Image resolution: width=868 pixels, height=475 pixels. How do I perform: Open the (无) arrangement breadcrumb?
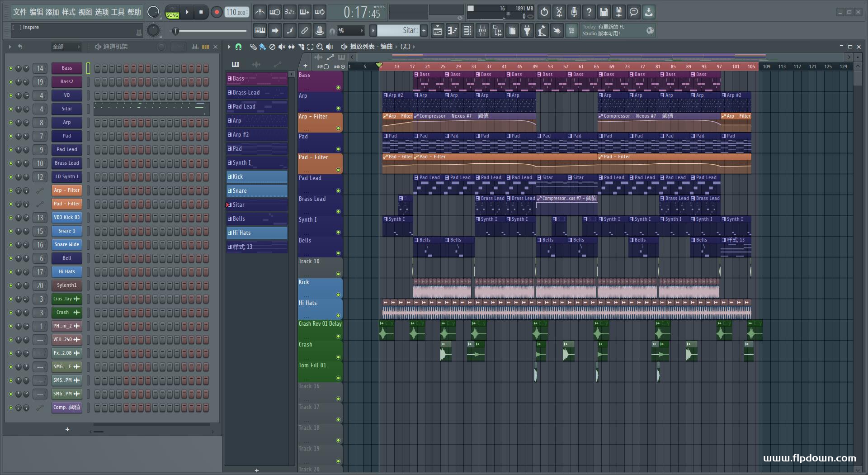[406, 47]
